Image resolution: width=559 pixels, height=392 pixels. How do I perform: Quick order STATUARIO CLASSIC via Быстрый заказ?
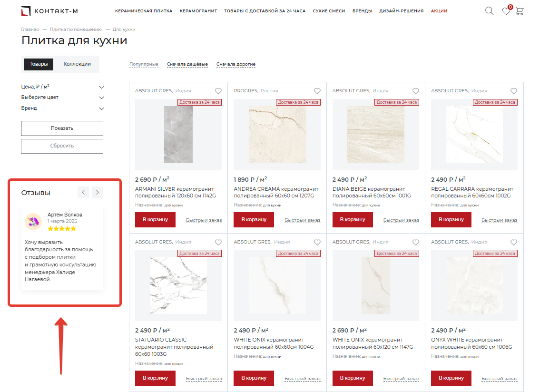[204, 379]
